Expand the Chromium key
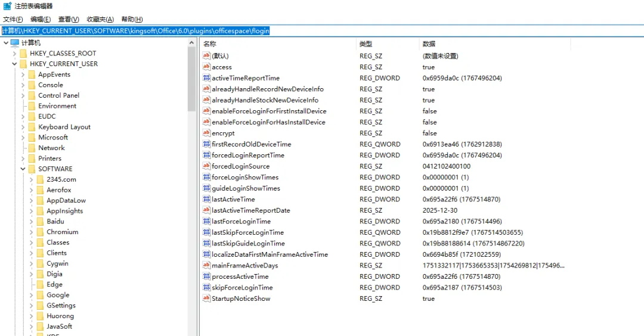Screen dimensions: 644x336 [x=31, y=232]
